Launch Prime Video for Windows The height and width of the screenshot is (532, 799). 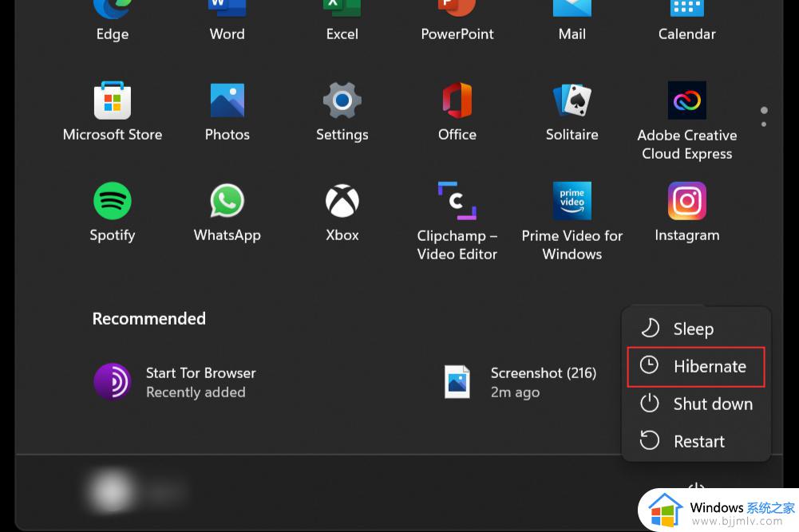click(x=572, y=222)
